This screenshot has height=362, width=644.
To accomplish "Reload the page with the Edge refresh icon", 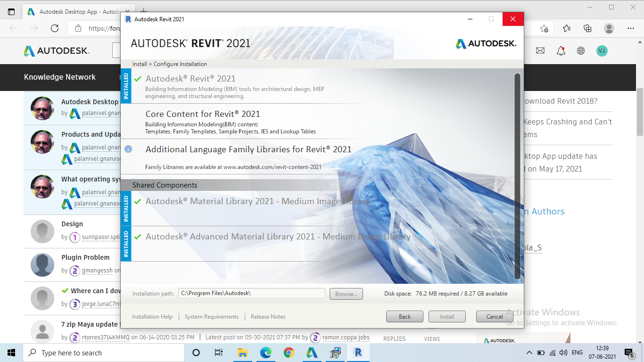I will pyautogui.click(x=55, y=28).
